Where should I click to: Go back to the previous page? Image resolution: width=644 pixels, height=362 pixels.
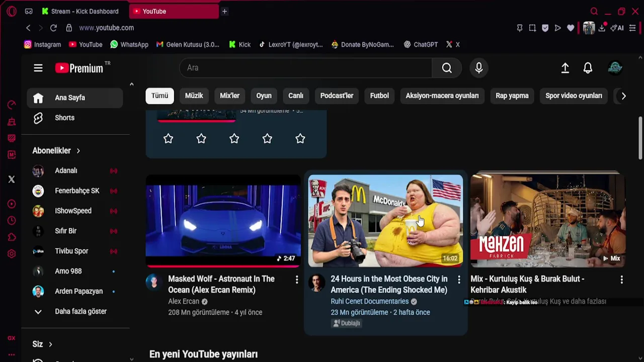pyautogui.click(x=28, y=28)
